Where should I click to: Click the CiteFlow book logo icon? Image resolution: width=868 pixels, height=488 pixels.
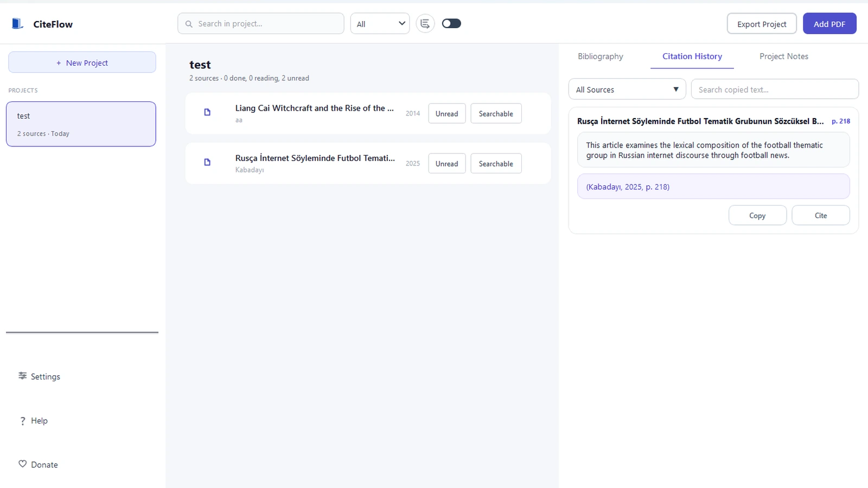(x=17, y=23)
